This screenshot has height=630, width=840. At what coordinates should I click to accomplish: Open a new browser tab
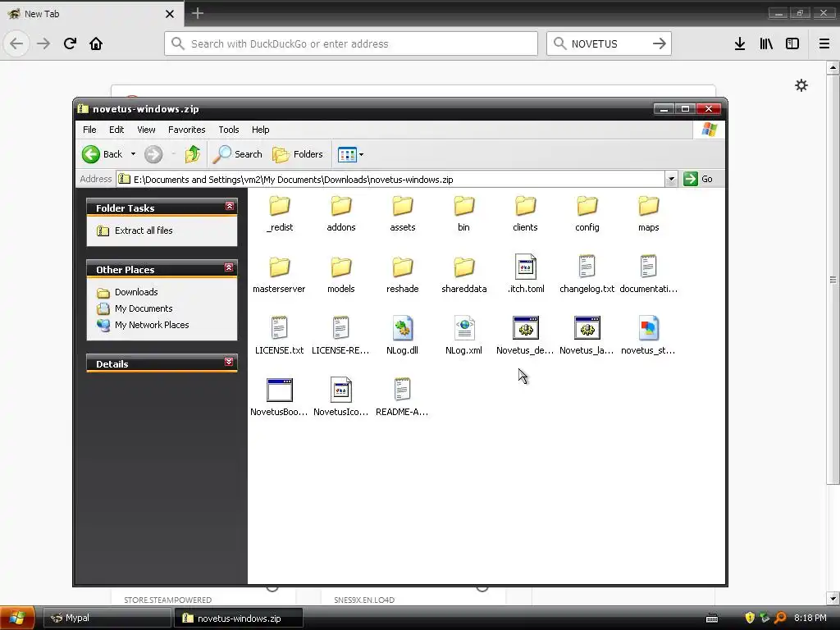(x=197, y=13)
